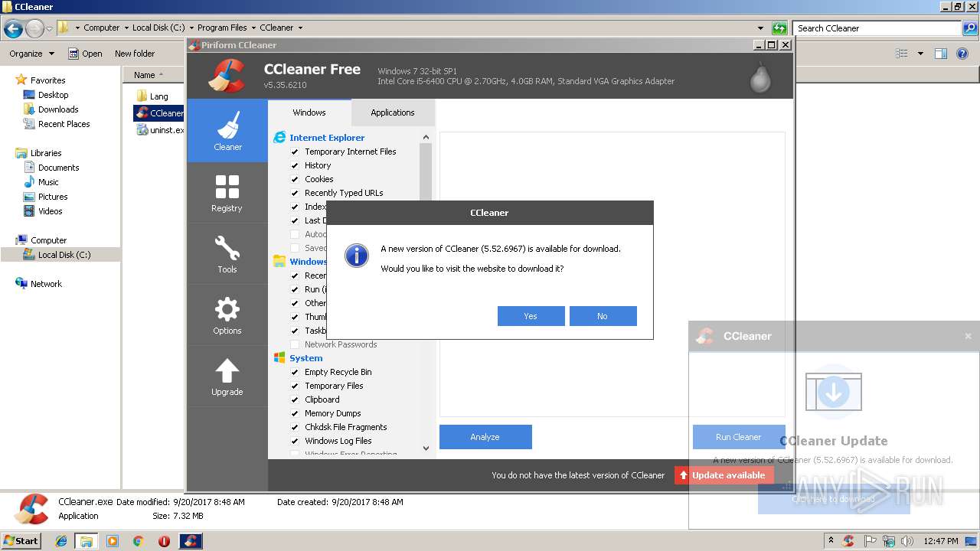
Task: Click the Piriform pear logo icon
Action: tap(760, 77)
